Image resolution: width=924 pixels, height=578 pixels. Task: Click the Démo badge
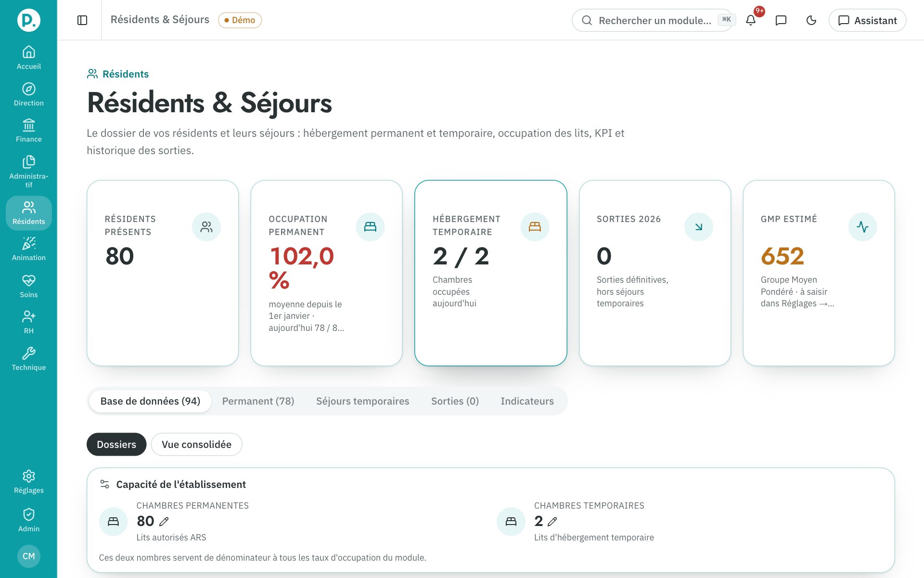pos(240,20)
